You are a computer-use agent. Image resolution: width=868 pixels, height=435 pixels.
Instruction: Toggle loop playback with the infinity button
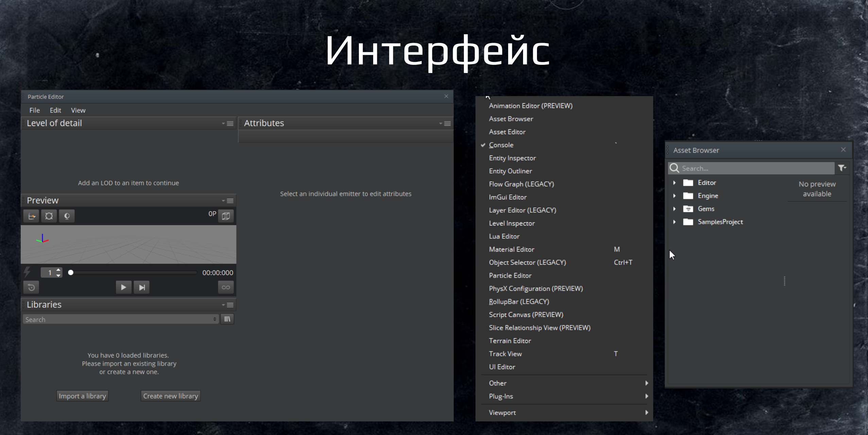coord(226,287)
